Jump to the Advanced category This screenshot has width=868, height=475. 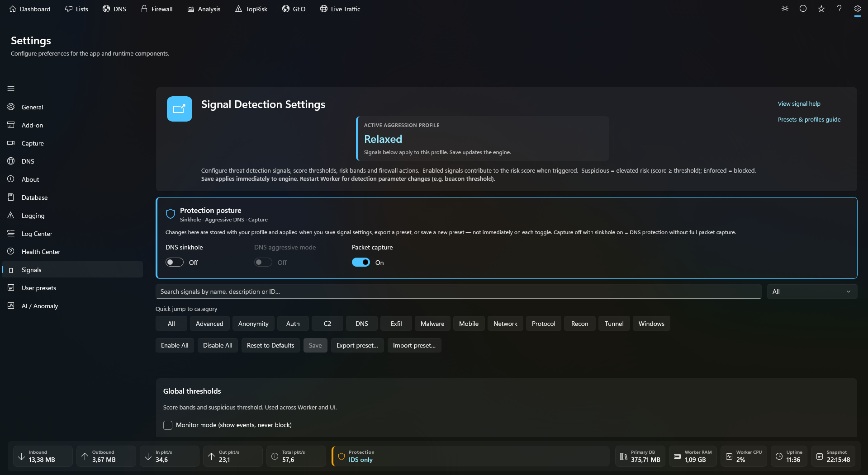[209, 324]
